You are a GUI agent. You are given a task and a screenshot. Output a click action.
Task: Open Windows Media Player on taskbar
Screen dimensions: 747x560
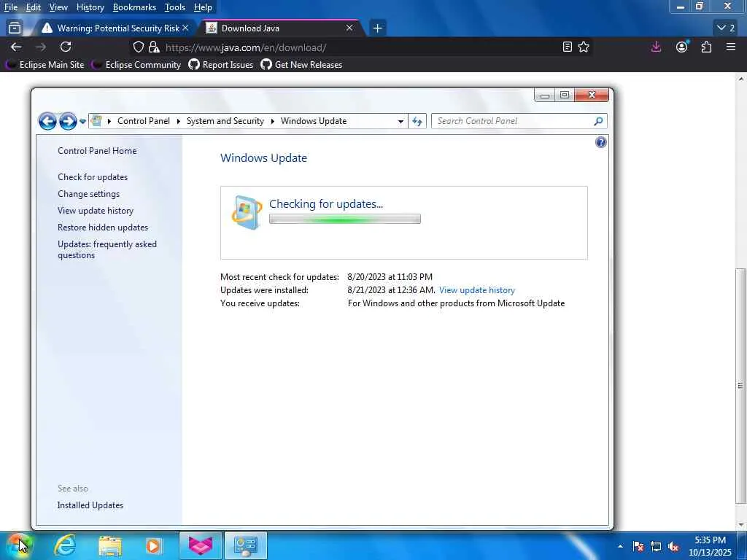pos(154,545)
